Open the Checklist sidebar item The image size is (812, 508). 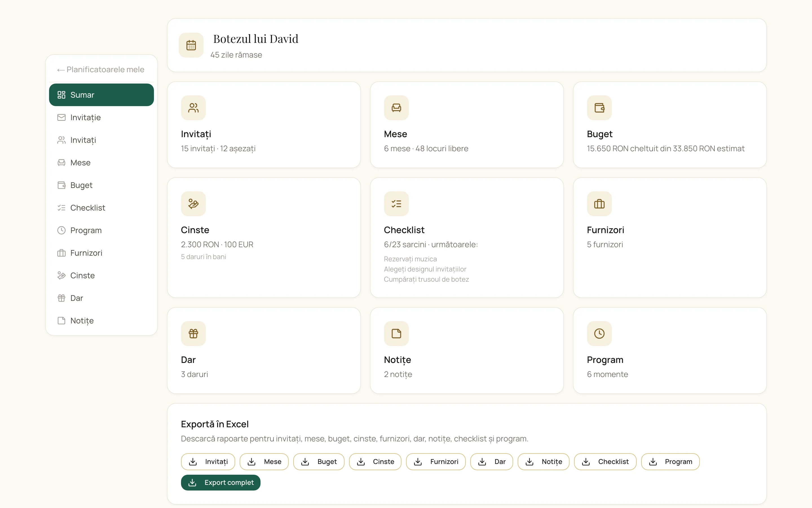[x=101, y=208]
